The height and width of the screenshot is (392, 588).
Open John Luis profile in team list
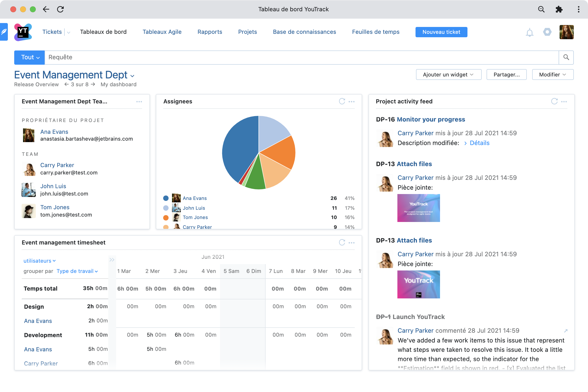(53, 186)
